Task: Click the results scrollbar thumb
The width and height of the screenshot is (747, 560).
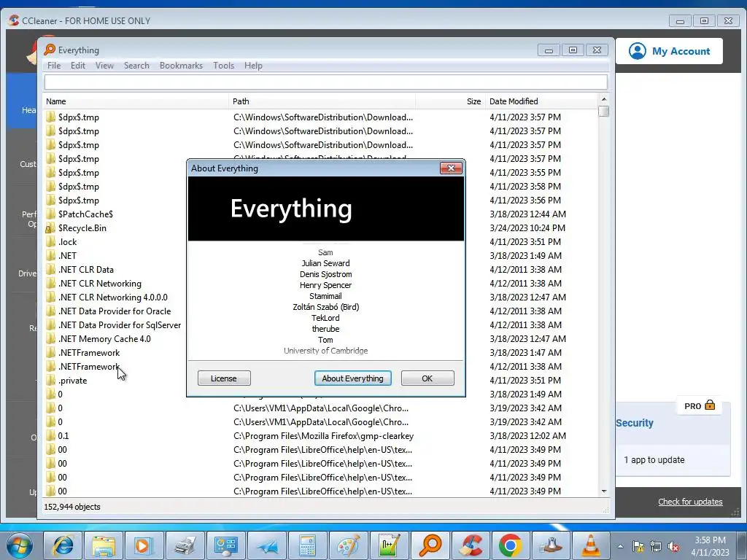Action: coord(603,111)
